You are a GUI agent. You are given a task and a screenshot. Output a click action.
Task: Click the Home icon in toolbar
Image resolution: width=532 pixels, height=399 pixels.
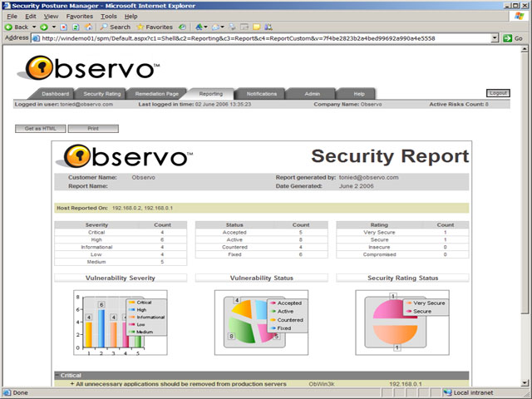click(88, 27)
